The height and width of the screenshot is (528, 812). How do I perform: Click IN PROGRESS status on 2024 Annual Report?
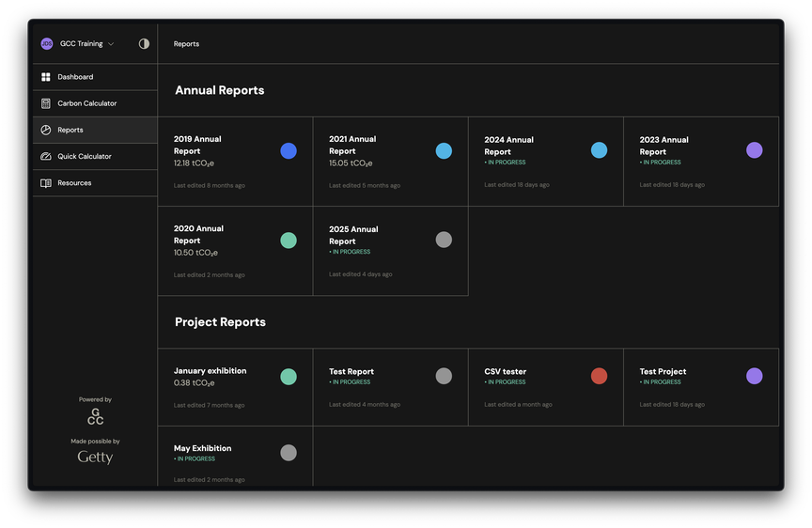[x=505, y=162]
